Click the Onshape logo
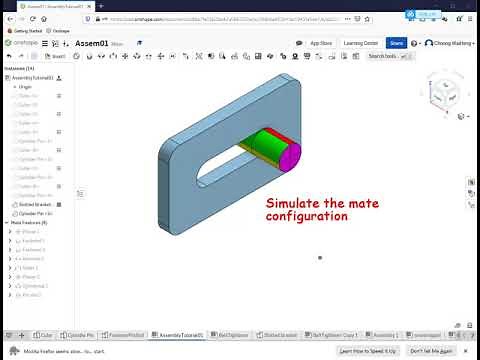The width and height of the screenshot is (480, 360). pyautogui.click(x=21, y=43)
